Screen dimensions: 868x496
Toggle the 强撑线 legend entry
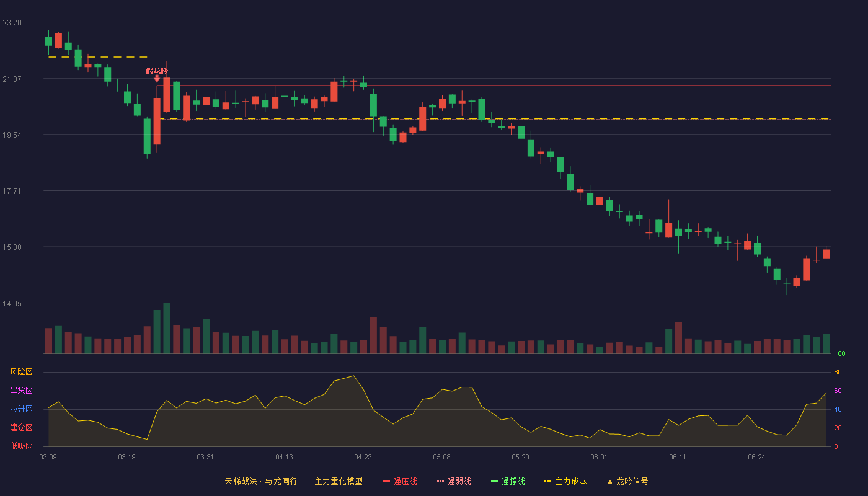(x=508, y=481)
